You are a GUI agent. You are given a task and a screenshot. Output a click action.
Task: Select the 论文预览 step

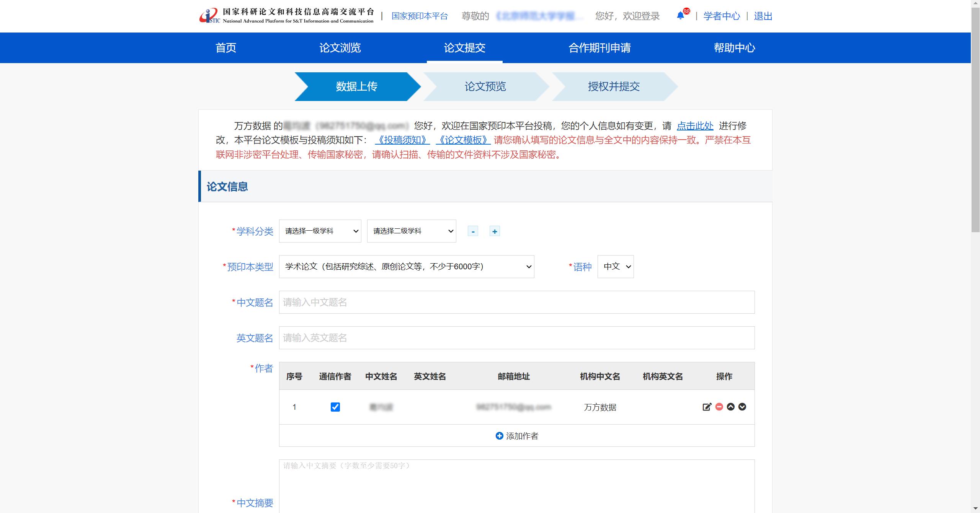point(485,86)
